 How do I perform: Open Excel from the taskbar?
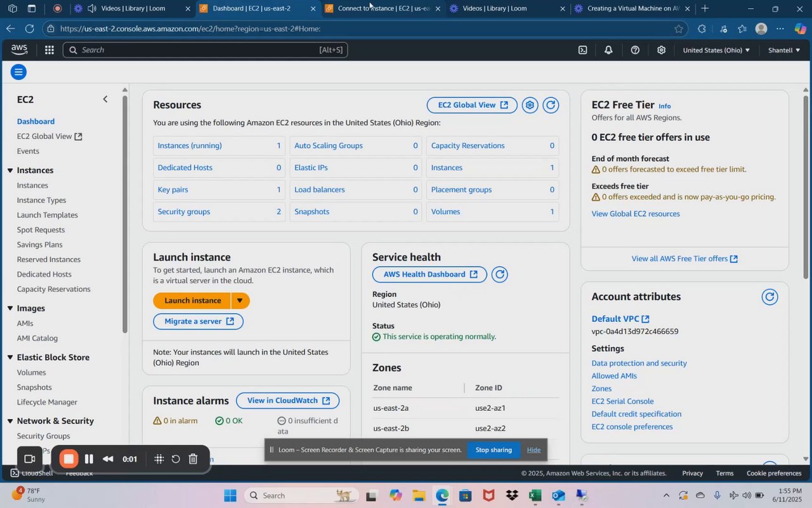click(x=535, y=496)
